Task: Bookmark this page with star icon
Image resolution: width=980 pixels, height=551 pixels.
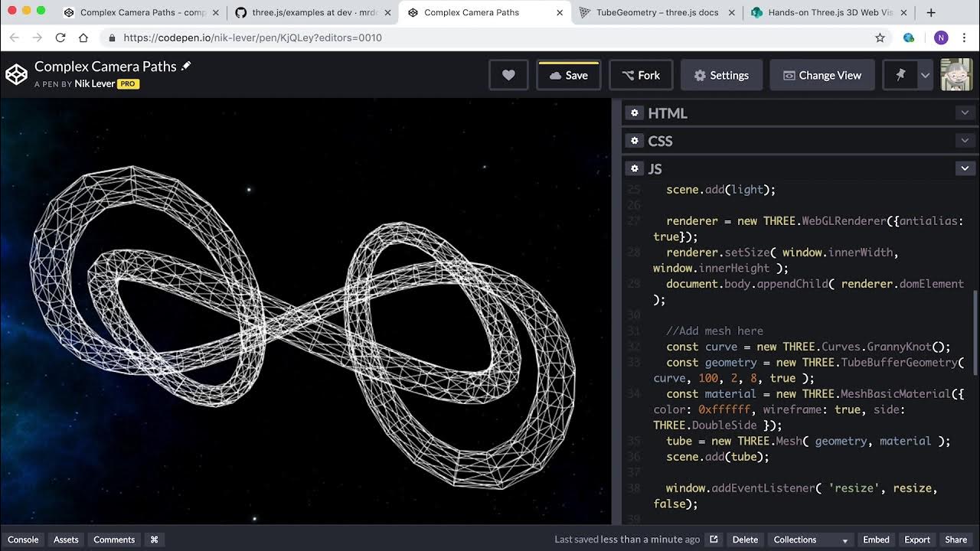Action: tap(880, 37)
